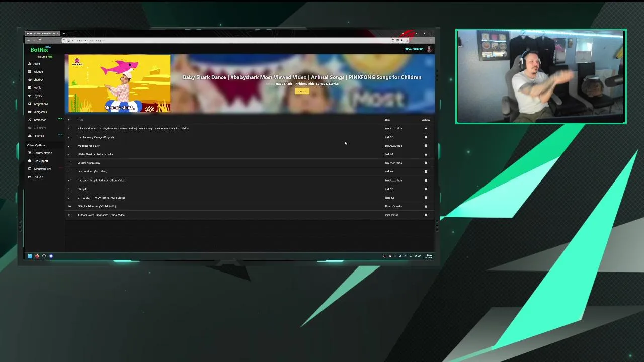Screen dimensions: 644x362
Task: Click the round blue taskbar app icon
Action: click(51, 256)
